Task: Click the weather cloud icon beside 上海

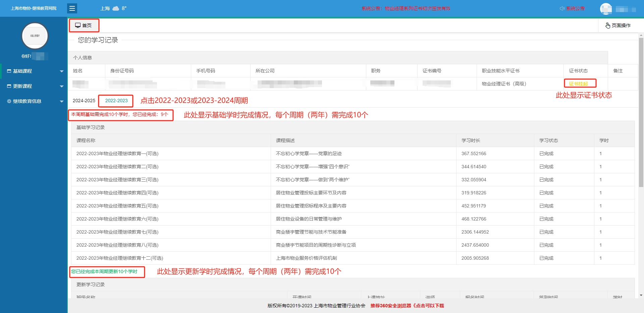Action: [115, 8]
